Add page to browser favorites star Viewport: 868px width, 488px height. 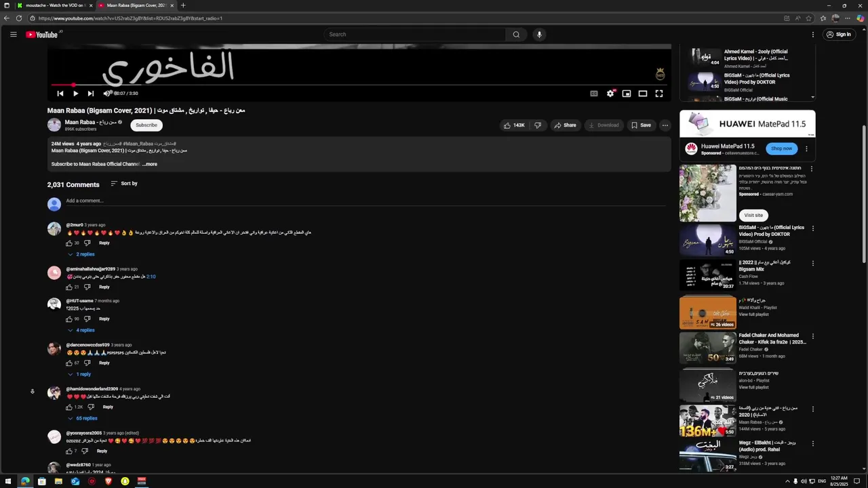pyautogui.click(x=810, y=18)
